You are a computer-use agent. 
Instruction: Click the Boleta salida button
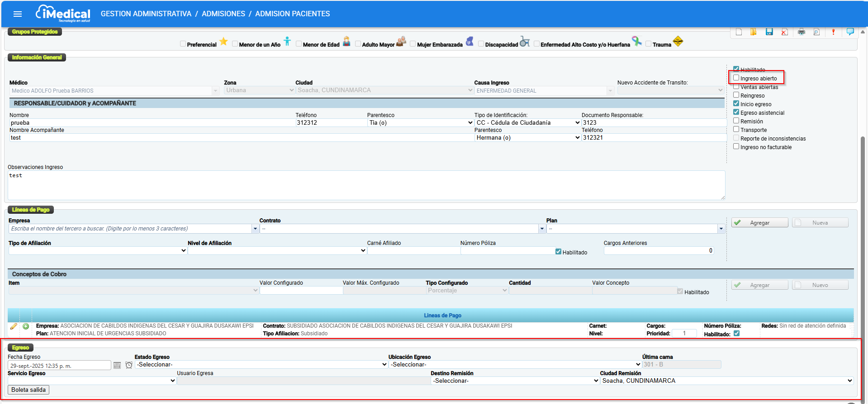[28, 390]
